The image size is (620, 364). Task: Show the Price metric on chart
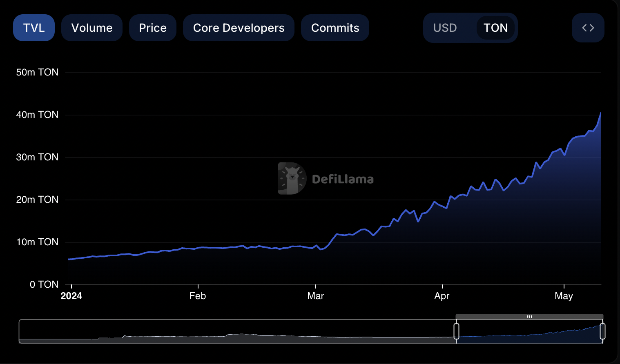click(x=153, y=28)
